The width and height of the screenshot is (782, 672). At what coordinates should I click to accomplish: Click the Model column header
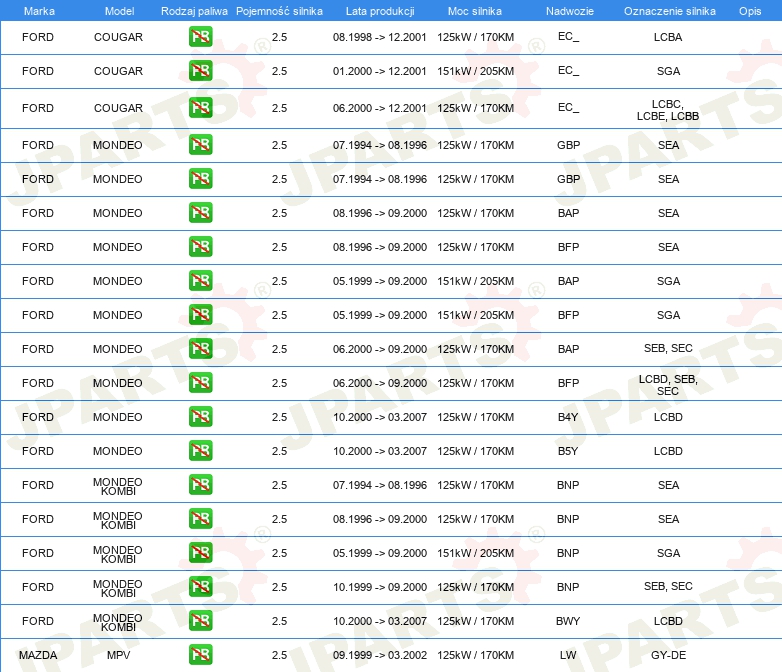[x=119, y=11]
